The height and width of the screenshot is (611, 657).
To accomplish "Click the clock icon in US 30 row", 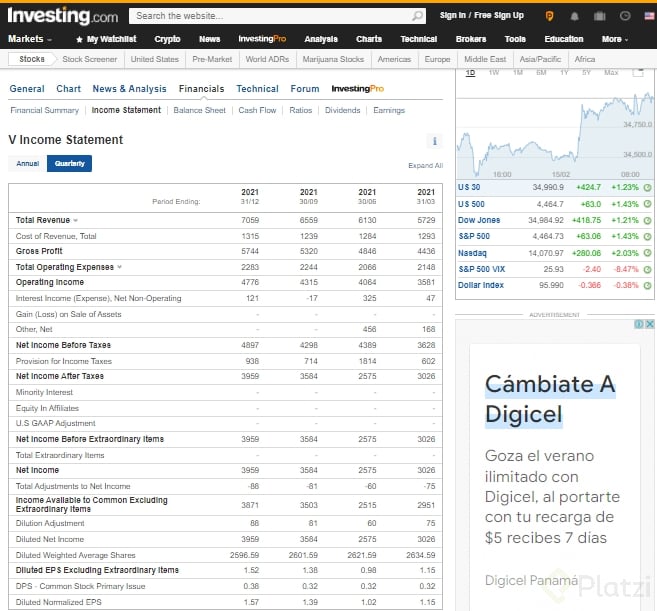I will (x=647, y=187).
